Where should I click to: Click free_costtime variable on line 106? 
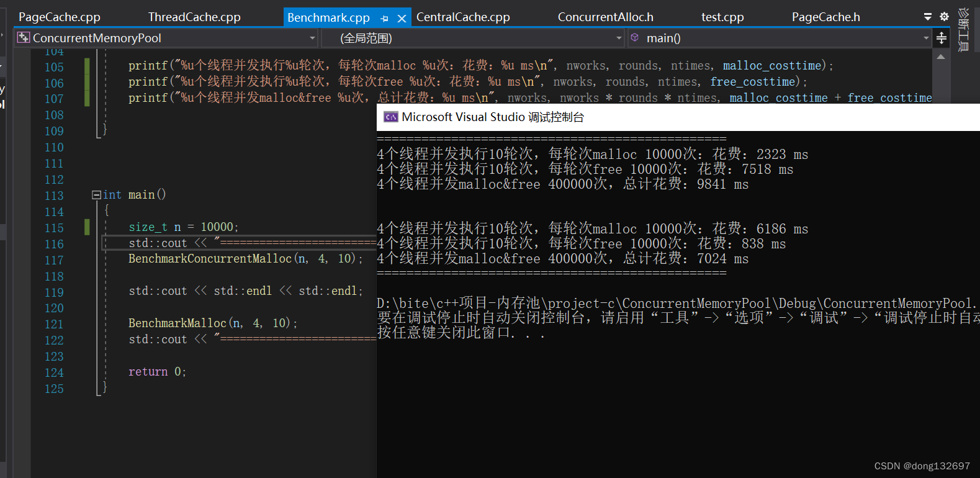(752, 82)
